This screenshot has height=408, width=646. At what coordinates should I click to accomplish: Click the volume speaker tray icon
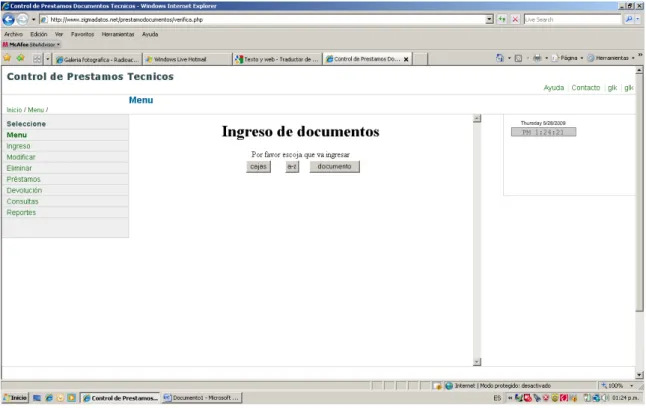click(x=605, y=398)
